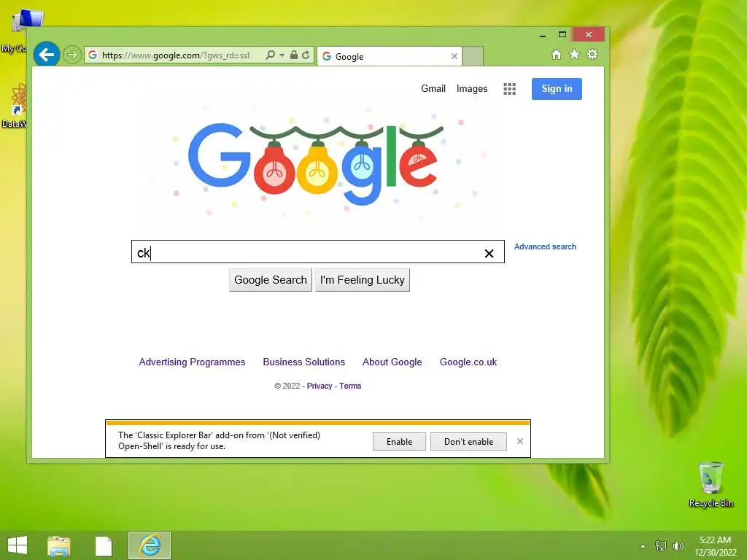Viewport: 747px width, 560px height.
Task: Clear the search box with the X
Action: click(x=489, y=253)
